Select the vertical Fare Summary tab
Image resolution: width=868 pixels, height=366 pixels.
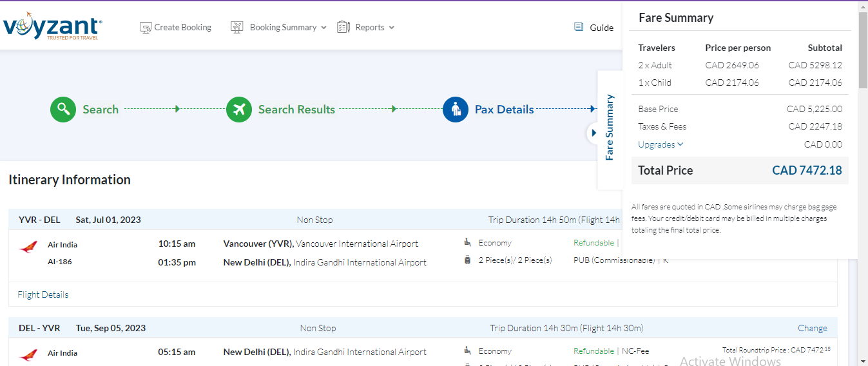[x=610, y=127]
